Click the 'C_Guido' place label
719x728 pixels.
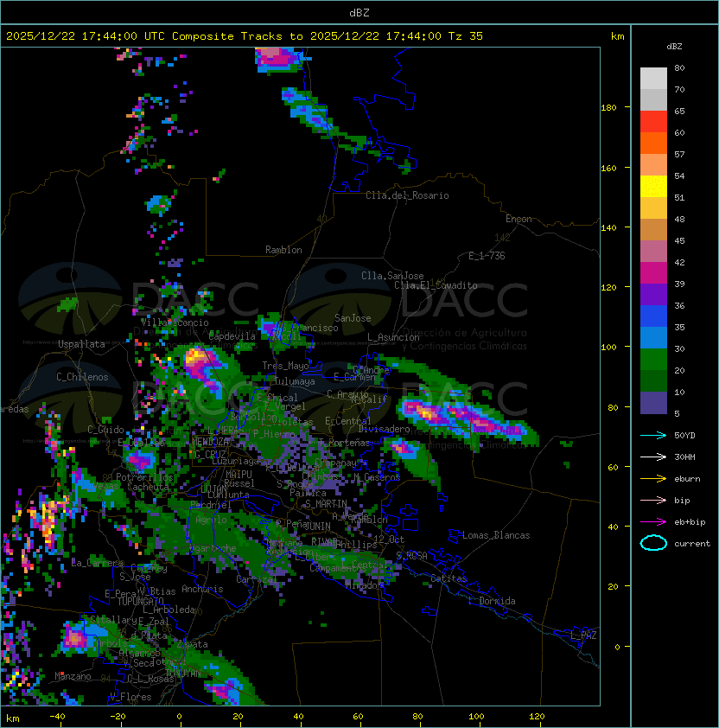(105, 430)
